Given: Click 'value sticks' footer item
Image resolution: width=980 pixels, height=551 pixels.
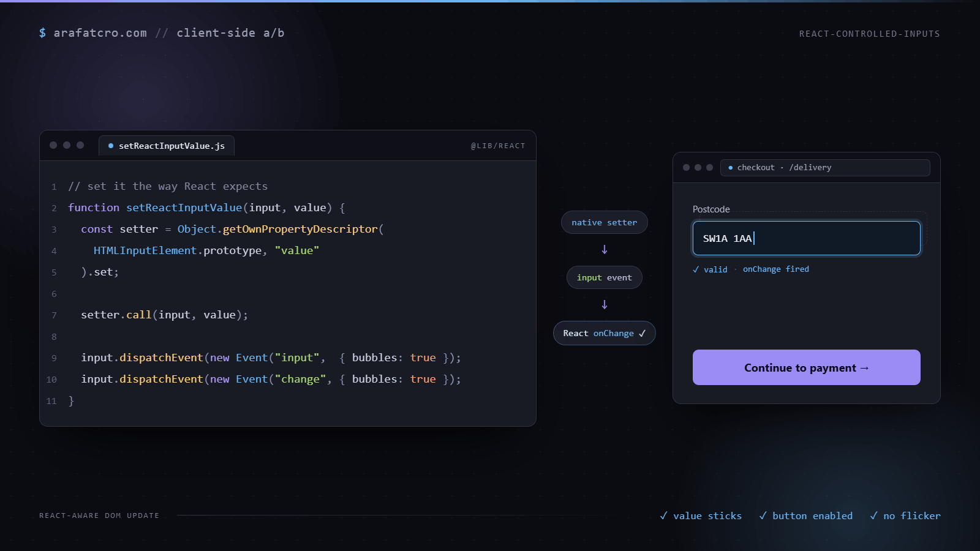Looking at the screenshot, I should point(707,515).
